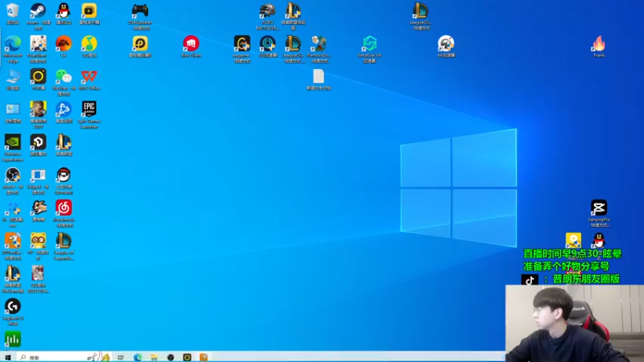Launch the blue-ring QQ加速器 icon
This screenshot has height=362, width=644.
[x=267, y=43]
